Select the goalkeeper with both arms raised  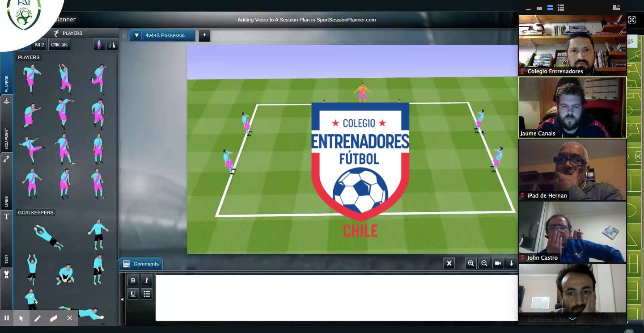point(32,269)
